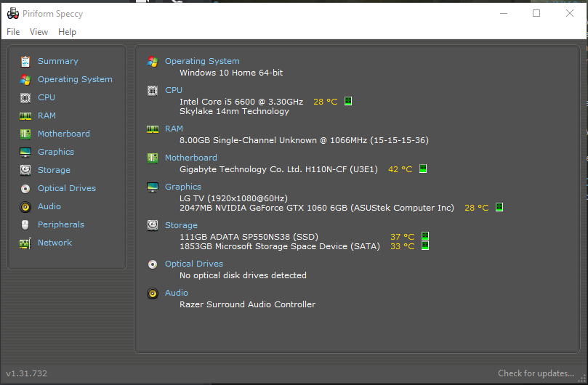
Task: Click the green temperature indicator beside ADATA SSD
Action: pos(425,236)
